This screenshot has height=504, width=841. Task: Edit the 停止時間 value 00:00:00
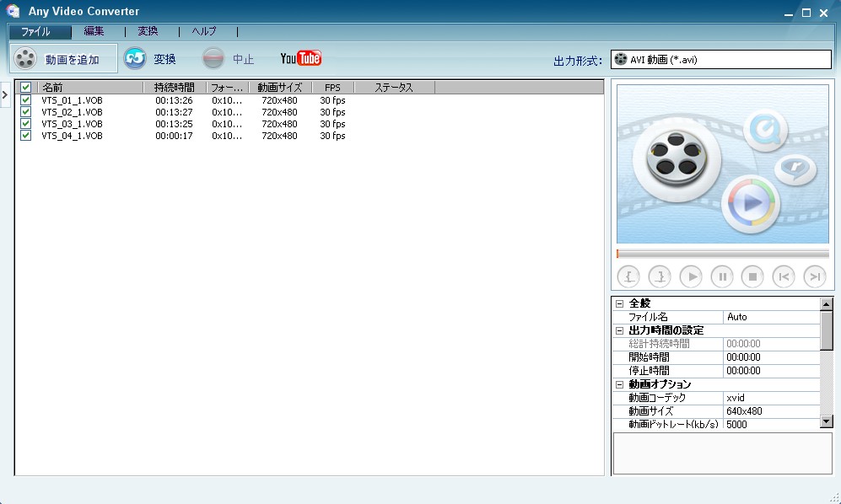(x=771, y=371)
